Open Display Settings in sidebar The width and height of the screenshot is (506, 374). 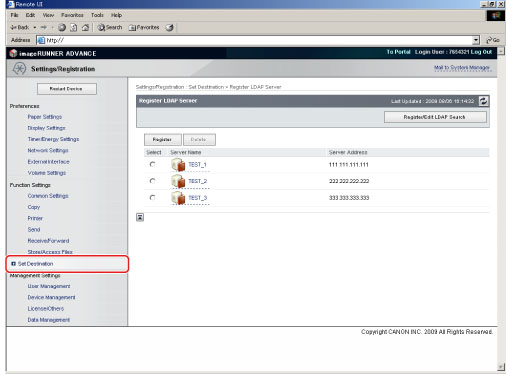point(46,128)
